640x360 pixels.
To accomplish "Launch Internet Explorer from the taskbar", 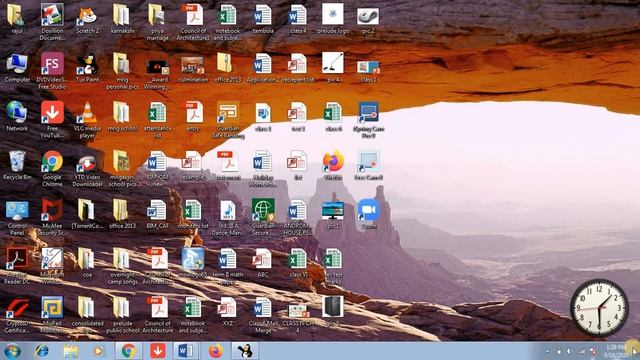I will click(x=41, y=351).
